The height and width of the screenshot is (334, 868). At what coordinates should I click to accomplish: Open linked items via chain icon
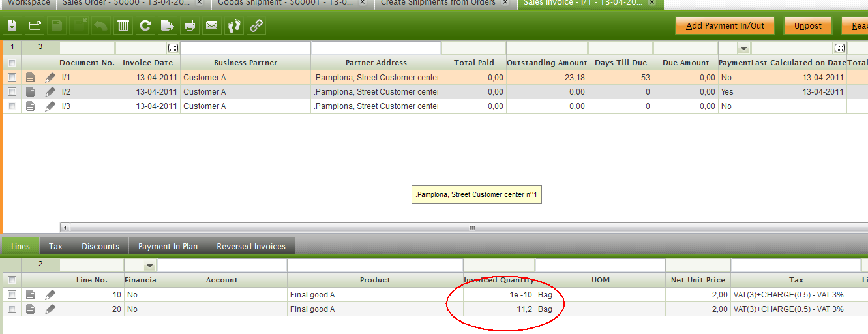(256, 26)
